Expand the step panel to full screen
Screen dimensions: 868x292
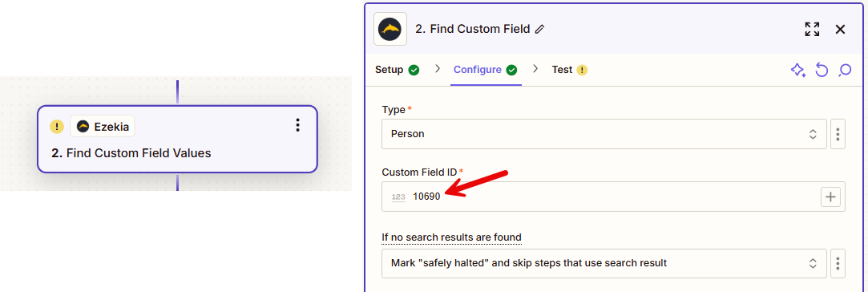[x=812, y=30]
